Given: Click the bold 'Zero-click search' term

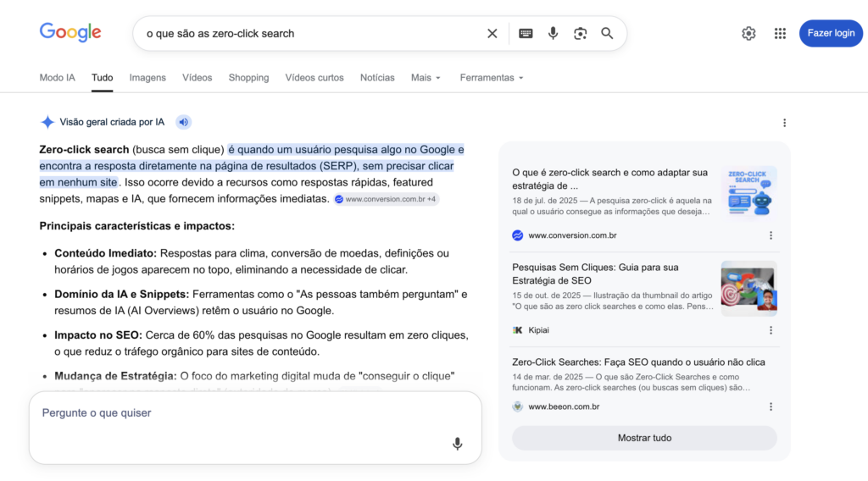Looking at the screenshot, I should pos(84,149).
